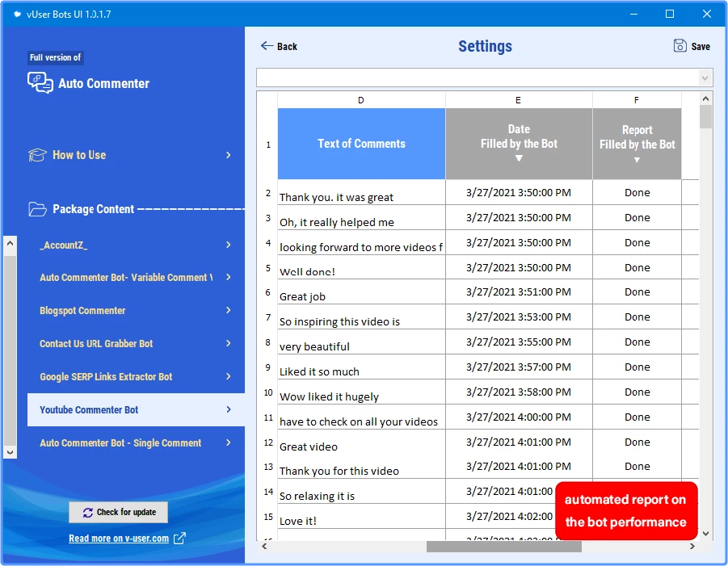Click the Date Filled by the Bot header

(x=519, y=144)
